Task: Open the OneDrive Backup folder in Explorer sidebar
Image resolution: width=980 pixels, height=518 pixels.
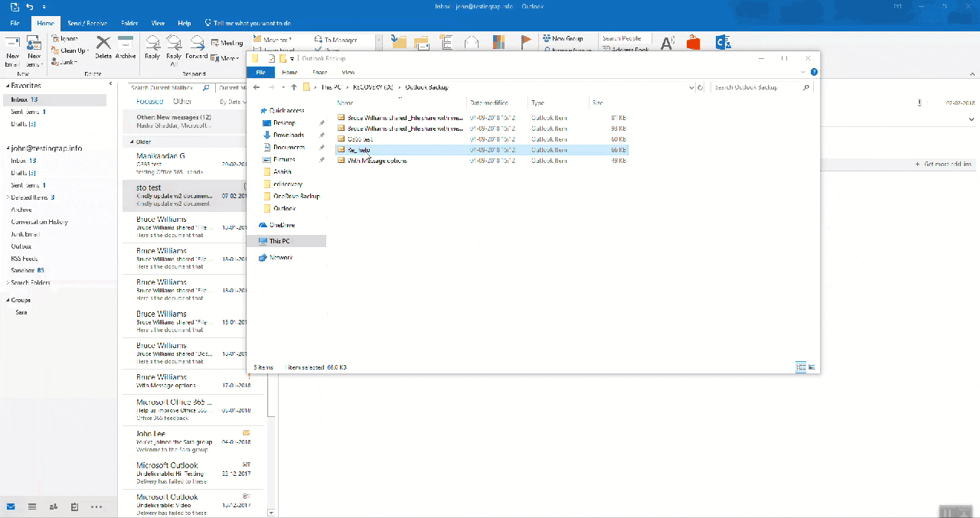Action: [x=296, y=196]
